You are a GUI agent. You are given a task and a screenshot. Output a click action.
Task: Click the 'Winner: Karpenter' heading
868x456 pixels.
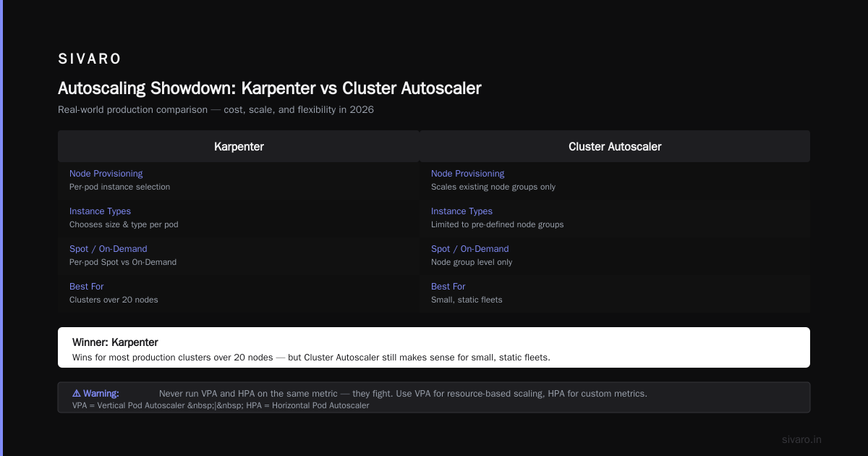point(115,342)
